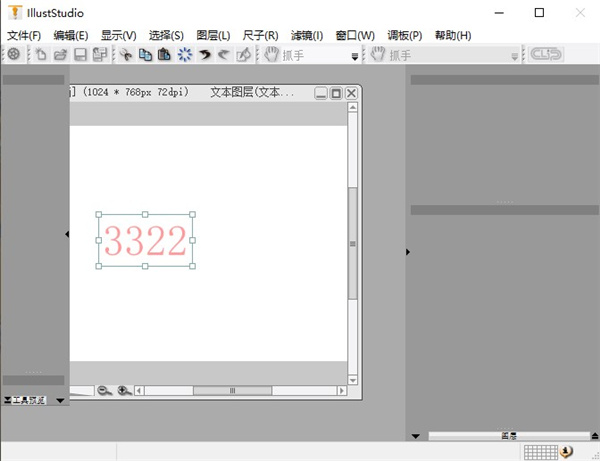Click the eject arrow right of 图层 panel

595,436
